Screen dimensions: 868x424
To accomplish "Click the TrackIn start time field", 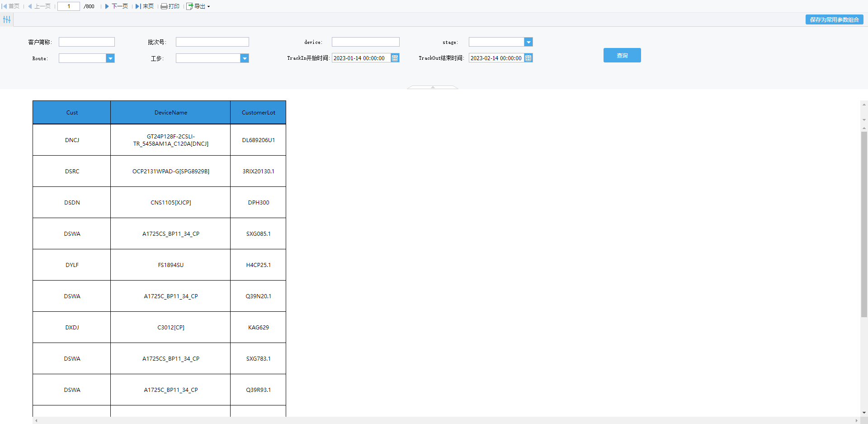I will [x=361, y=58].
